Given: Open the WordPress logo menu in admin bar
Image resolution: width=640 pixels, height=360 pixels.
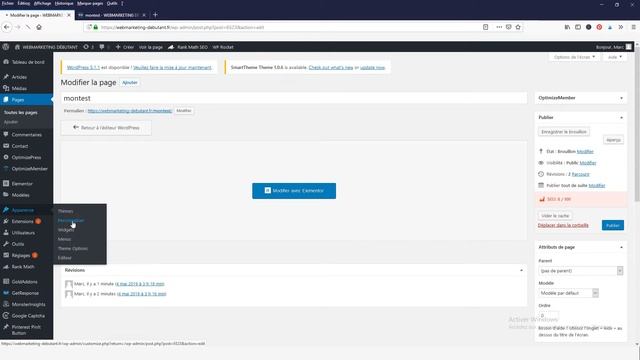Looking at the screenshot, I should click(6, 47).
